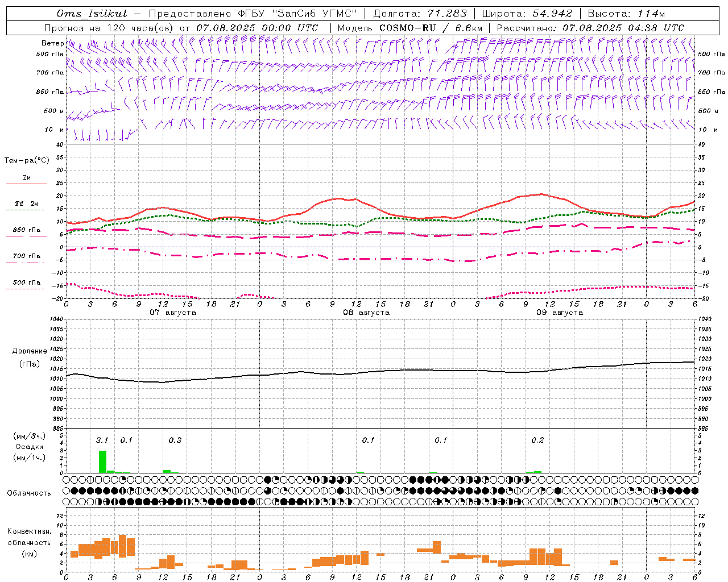Image resolution: width=728 pixels, height=582 pixels.
Task: Click the "(мм/3ч.)" precipitation unit label
Action: tap(30, 436)
